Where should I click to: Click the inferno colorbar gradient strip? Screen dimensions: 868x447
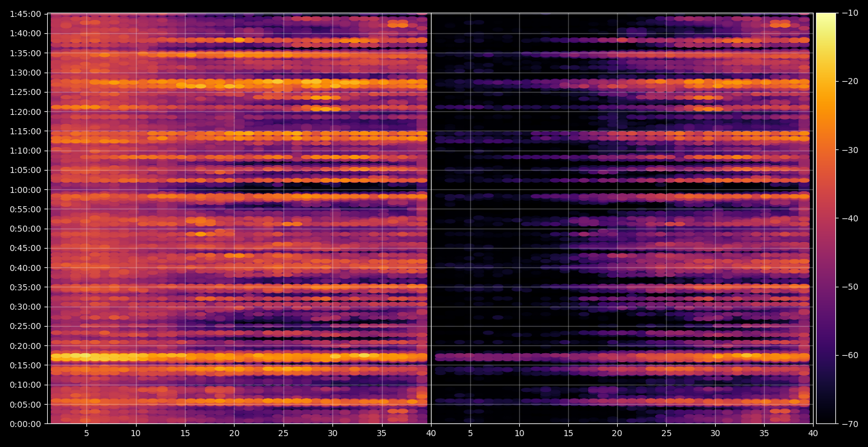(x=826, y=218)
